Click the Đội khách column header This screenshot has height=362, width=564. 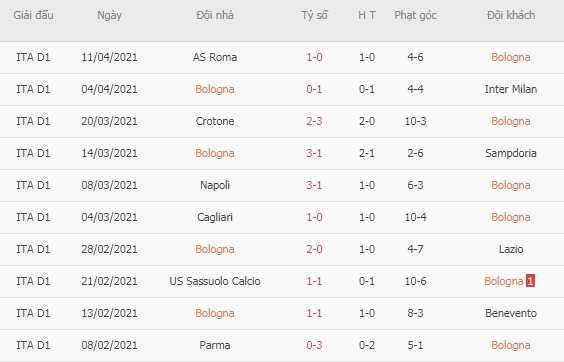(511, 15)
